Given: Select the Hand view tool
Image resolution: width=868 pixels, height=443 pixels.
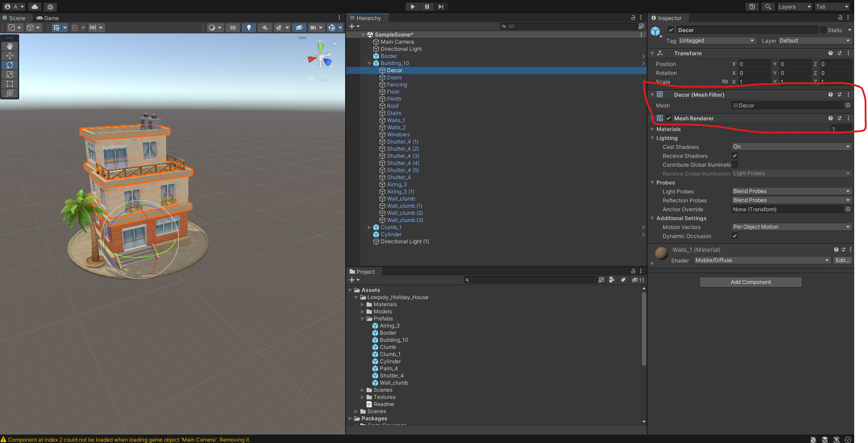Looking at the screenshot, I should point(10,46).
